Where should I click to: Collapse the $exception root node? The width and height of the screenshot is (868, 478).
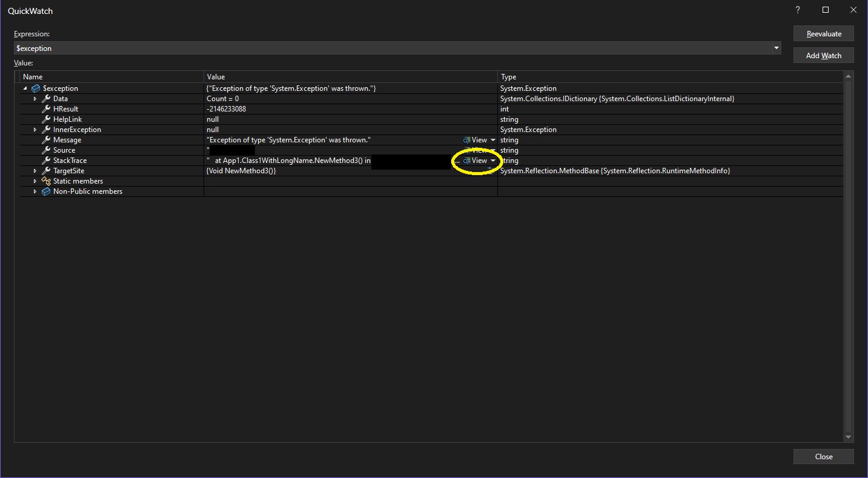click(25, 88)
